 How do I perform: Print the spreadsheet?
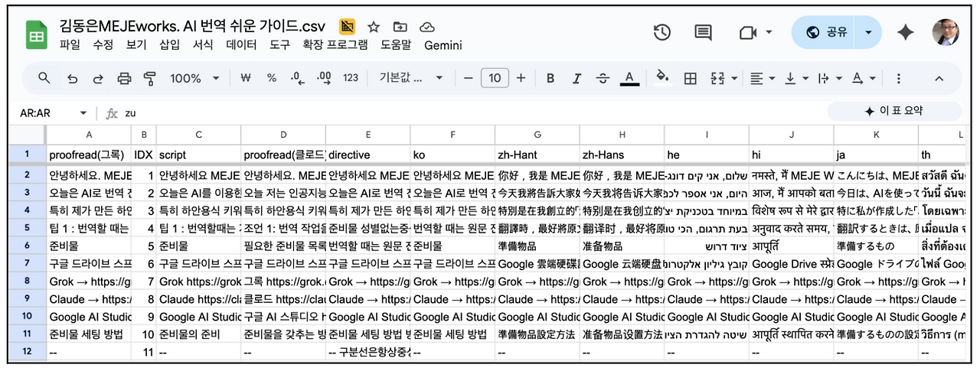[x=124, y=78]
